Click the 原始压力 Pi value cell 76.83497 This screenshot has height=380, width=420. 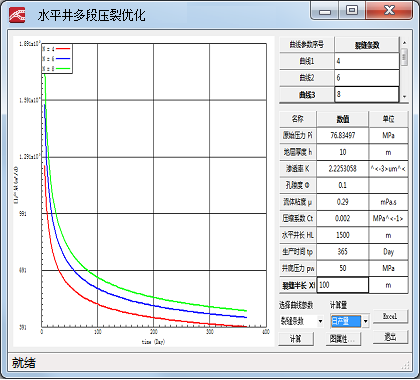tap(343, 135)
